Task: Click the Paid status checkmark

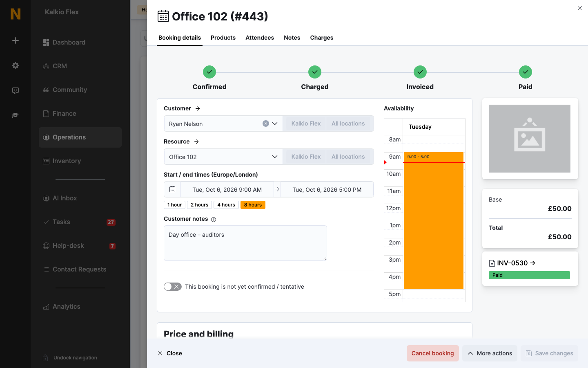Action: click(x=526, y=72)
